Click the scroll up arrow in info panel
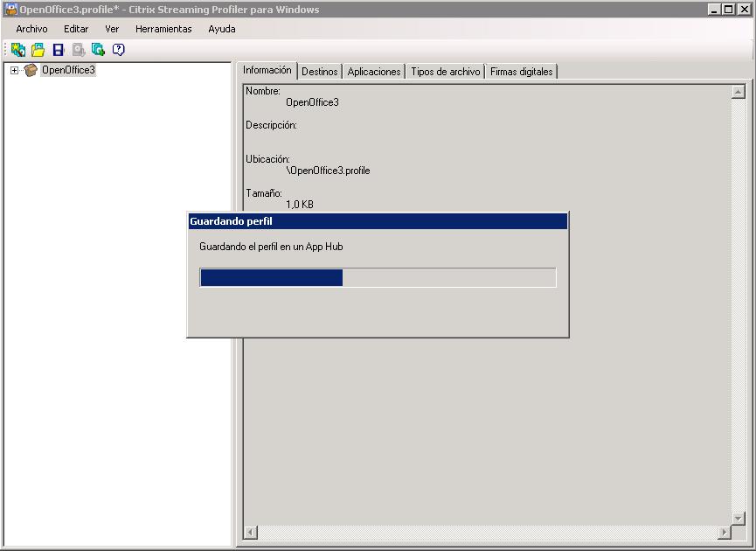This screenshot has height=551, width=756. tap(739, 92)
